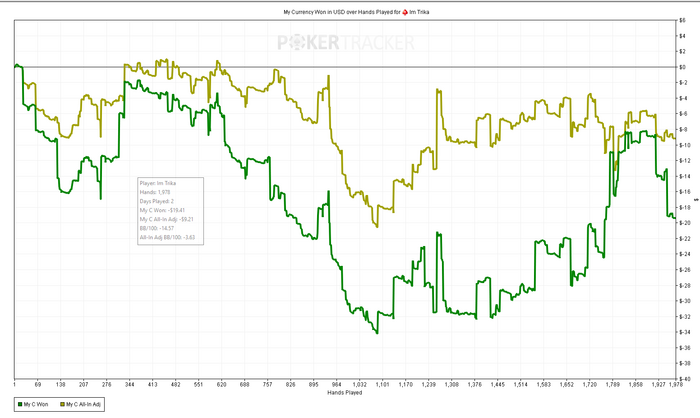Click the '$-34' y-axis tick label
The image size is (700, 418).
point(684,332)
